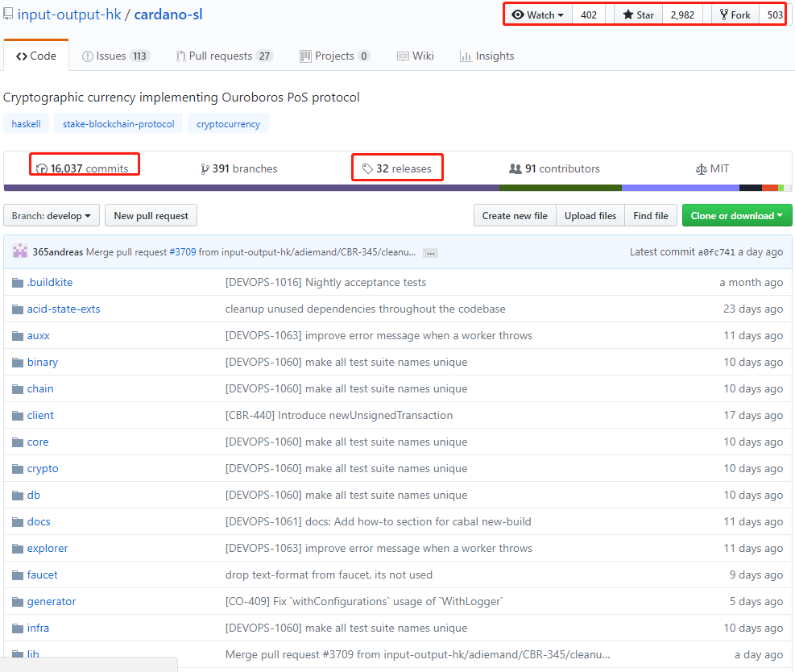View the 402 watchers count
Viewport: 795px width, 672px height.
tap(589, 15)
